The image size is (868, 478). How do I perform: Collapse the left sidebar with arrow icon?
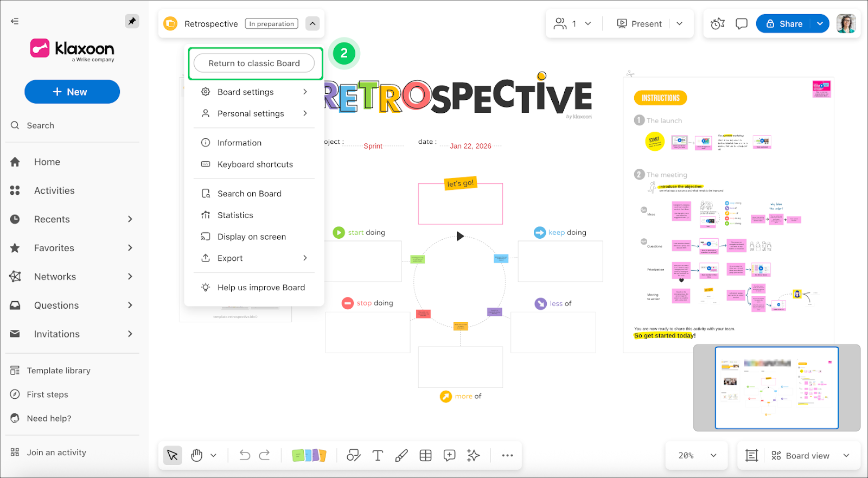coord(15,21)
